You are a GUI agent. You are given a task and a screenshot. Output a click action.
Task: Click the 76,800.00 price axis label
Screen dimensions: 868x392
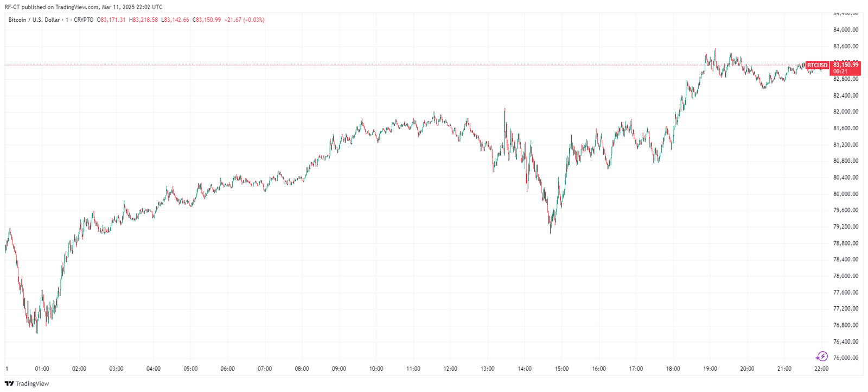tap(846, 325)
